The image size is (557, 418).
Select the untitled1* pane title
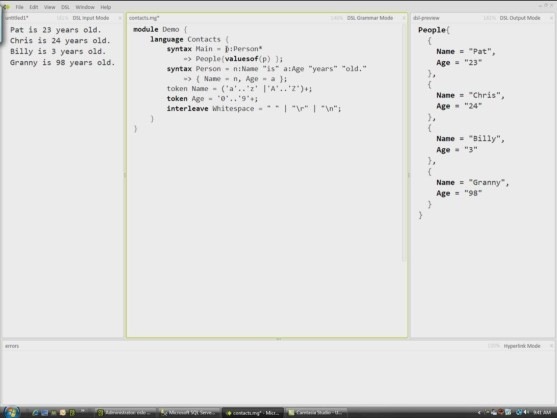(17, 18)
